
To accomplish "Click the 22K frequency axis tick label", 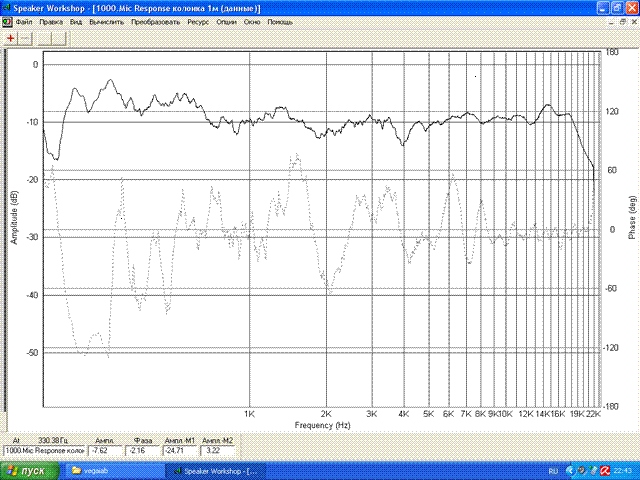I will 593,414.
